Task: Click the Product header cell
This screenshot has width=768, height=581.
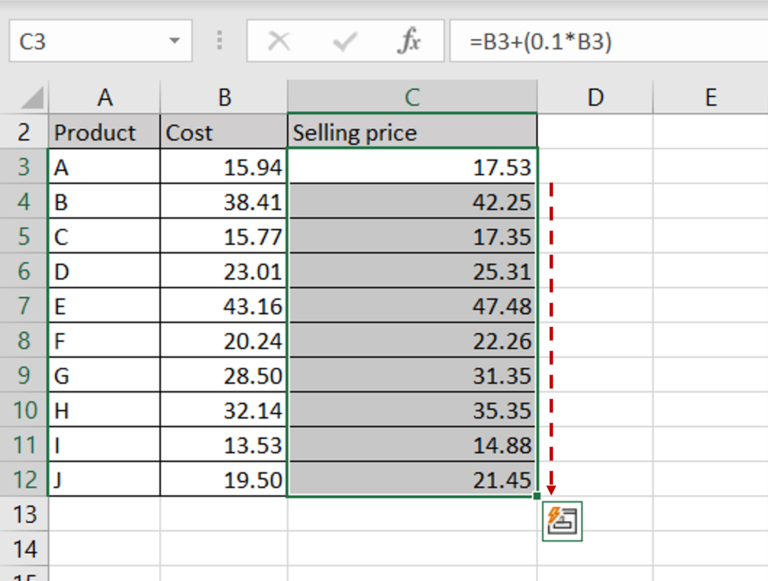Action: coord(104,132)
